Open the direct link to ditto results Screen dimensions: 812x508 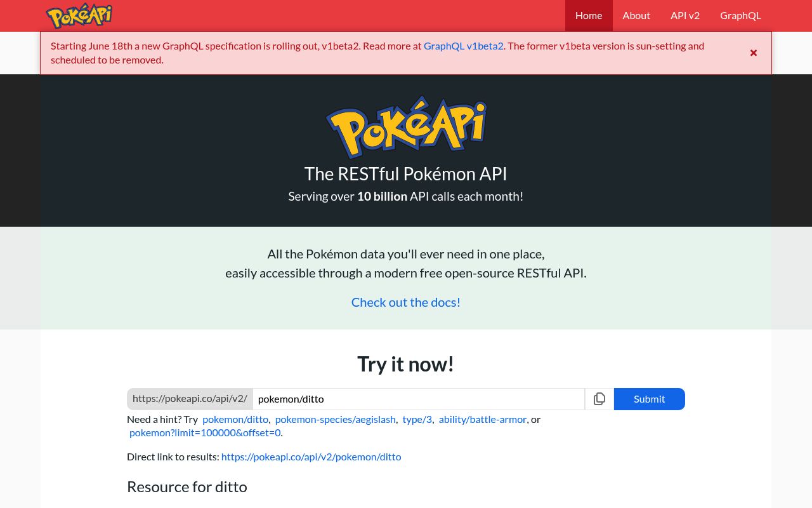[311, 457]
